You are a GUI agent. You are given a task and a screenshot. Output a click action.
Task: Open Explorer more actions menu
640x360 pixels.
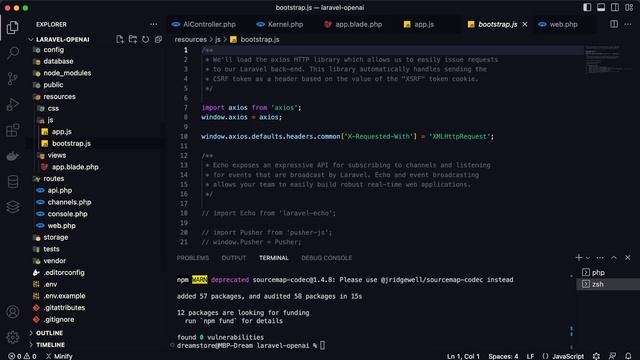pyautogui.click(x=153, y=24)
